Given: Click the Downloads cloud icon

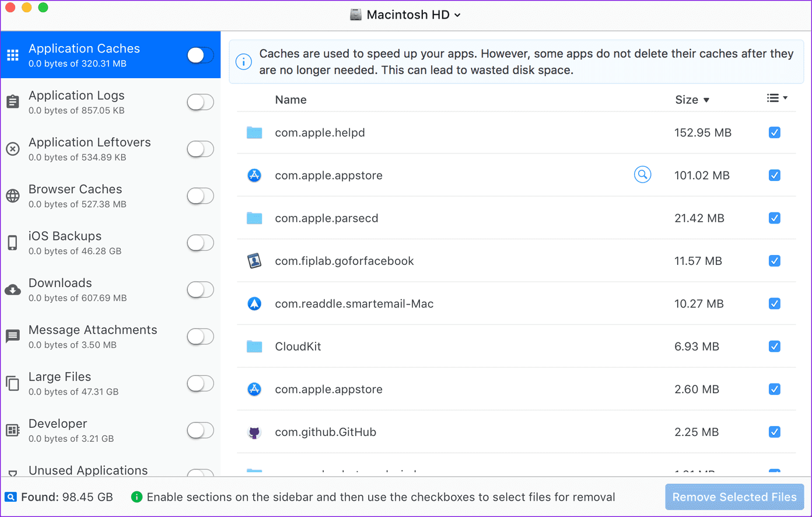Looking at the screenshot, I should click(x=13, y=289).
